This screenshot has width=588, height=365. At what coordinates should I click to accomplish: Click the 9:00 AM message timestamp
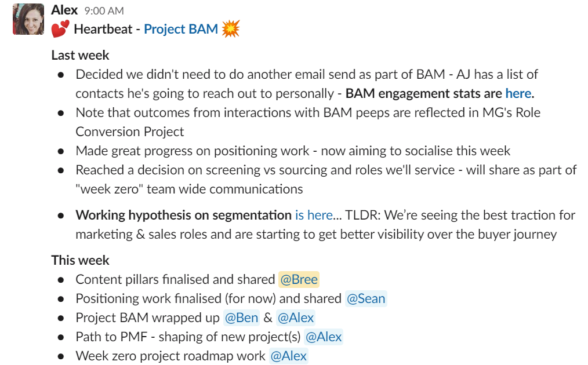click(104, 11)
